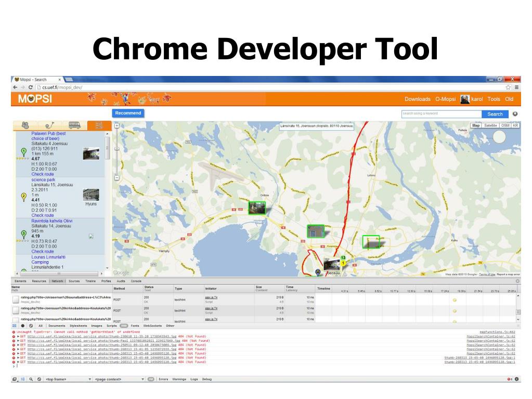The width and height of the screenshot is (532, 399).
Task: Filter network requests by Images
Action: pyautogui.click(x=96, y=326)
